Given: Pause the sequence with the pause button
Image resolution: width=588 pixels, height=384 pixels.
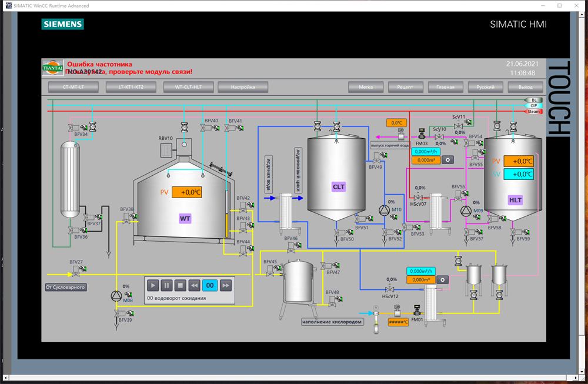Looking at the screenshot, I should click(166, 285).
